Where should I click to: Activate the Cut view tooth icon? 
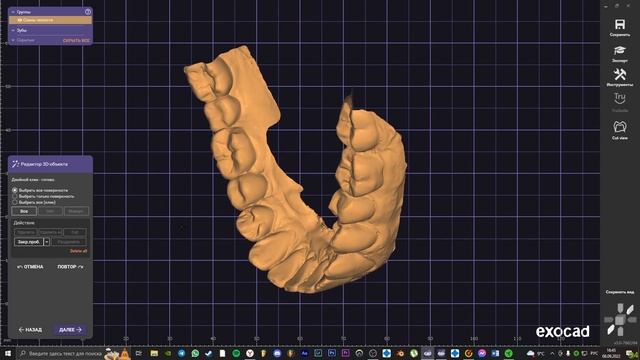[620, 127]
